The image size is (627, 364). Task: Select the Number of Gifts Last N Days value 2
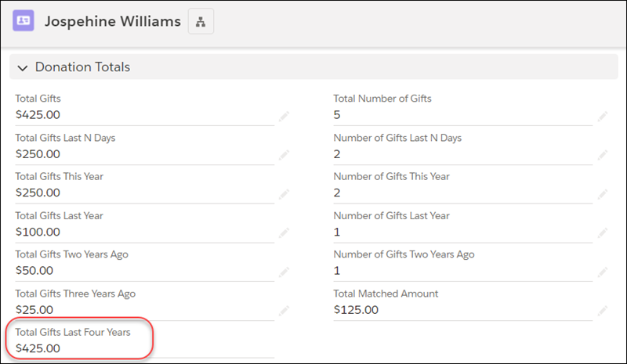pos(337,154)
